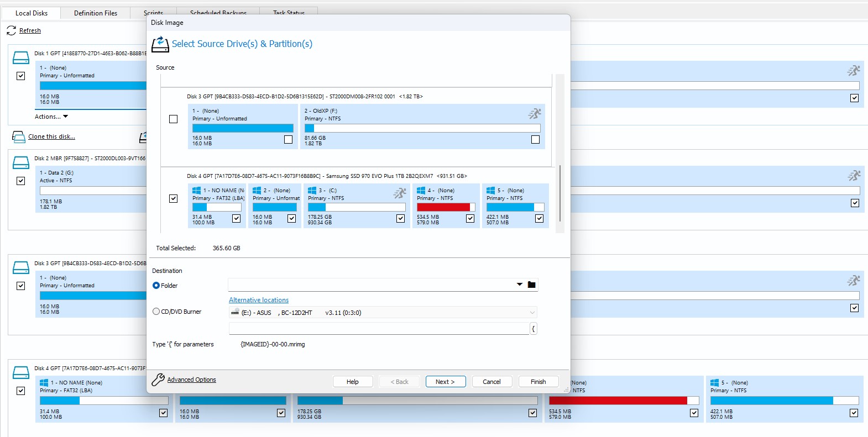Uncheck the C: partition checkbox in dialog

[400, 219]
